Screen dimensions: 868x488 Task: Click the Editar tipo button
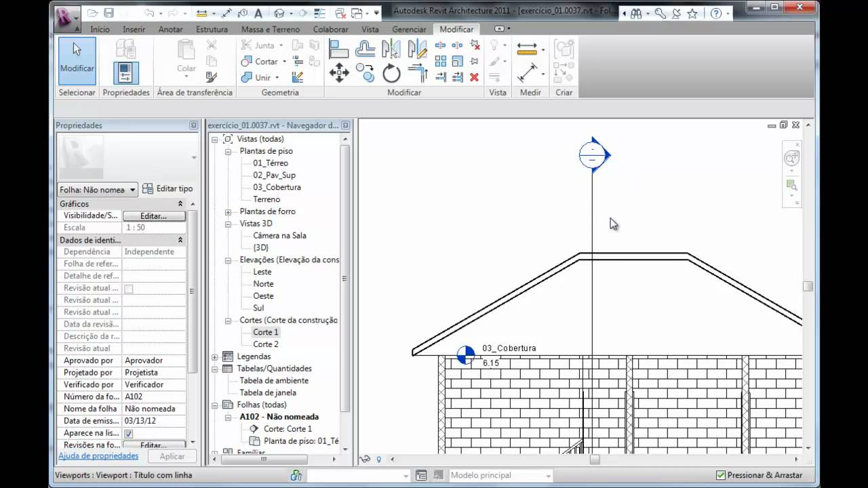(x=168, y=189)
